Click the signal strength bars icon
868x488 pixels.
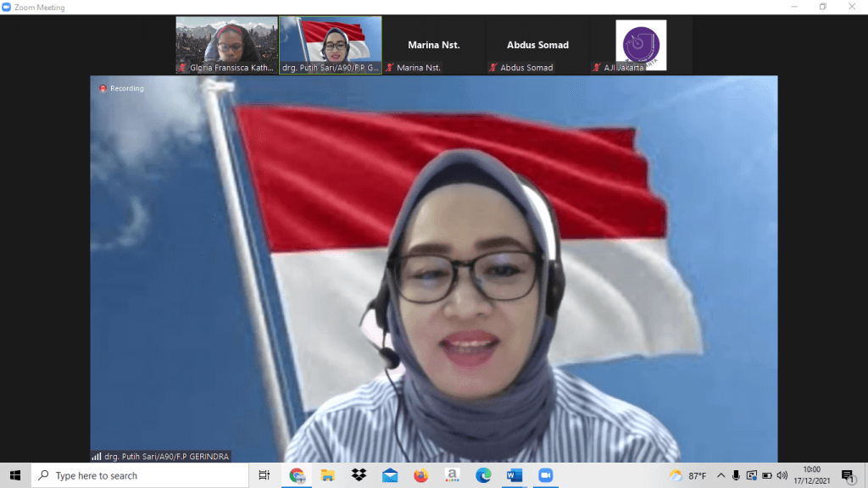[x=97, y=457]
